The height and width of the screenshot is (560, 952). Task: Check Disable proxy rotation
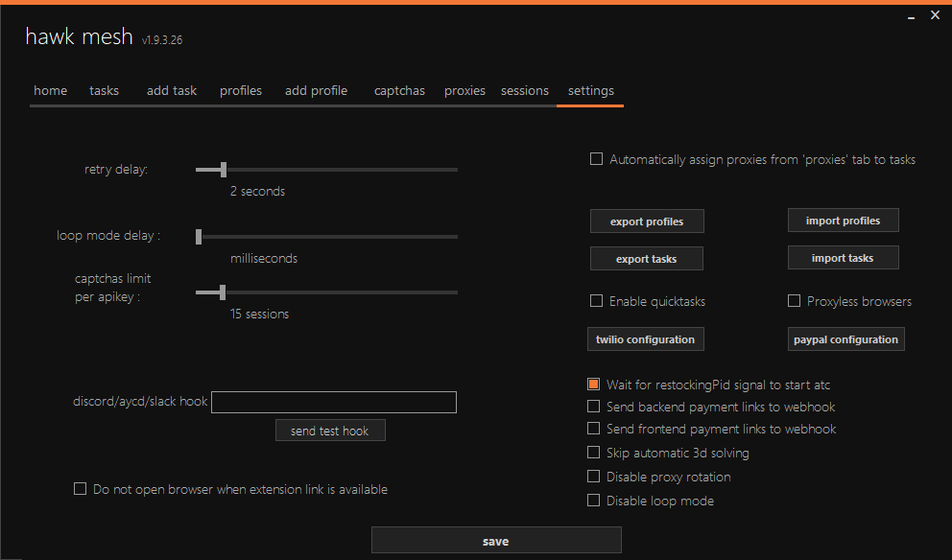(x=594, y=477)
